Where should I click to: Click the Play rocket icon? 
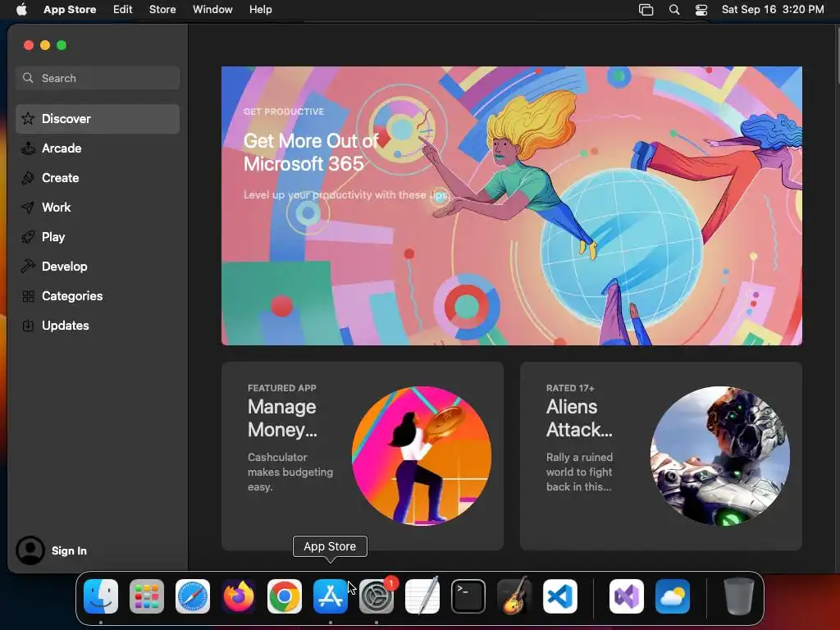[28, 237]
